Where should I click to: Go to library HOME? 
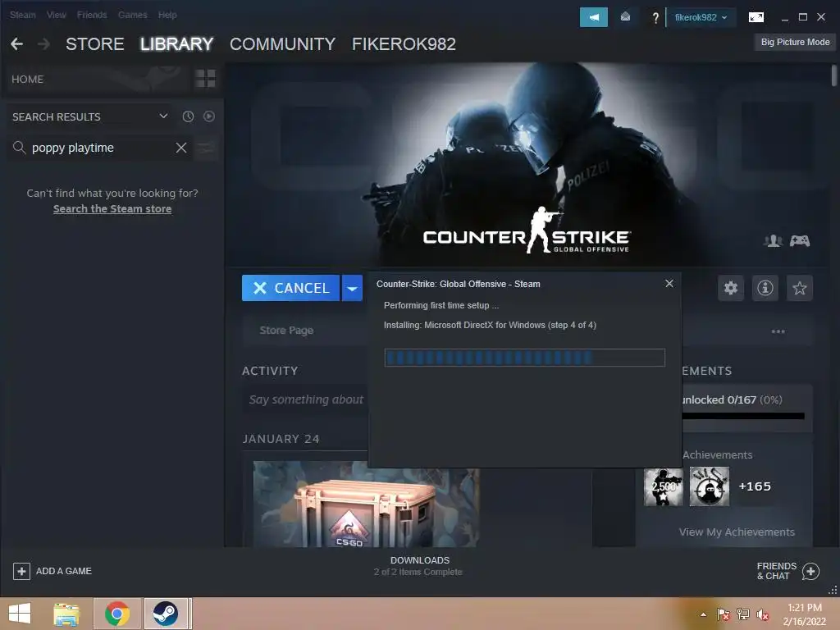pos(27,80)
